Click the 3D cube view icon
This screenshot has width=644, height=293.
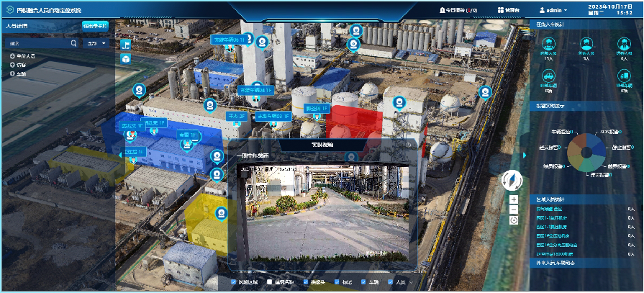126,58
